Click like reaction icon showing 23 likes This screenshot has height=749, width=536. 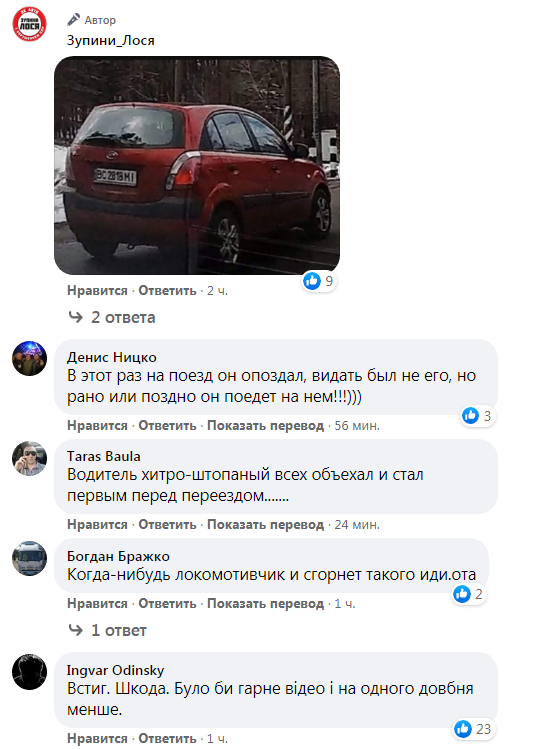[462, 729]
